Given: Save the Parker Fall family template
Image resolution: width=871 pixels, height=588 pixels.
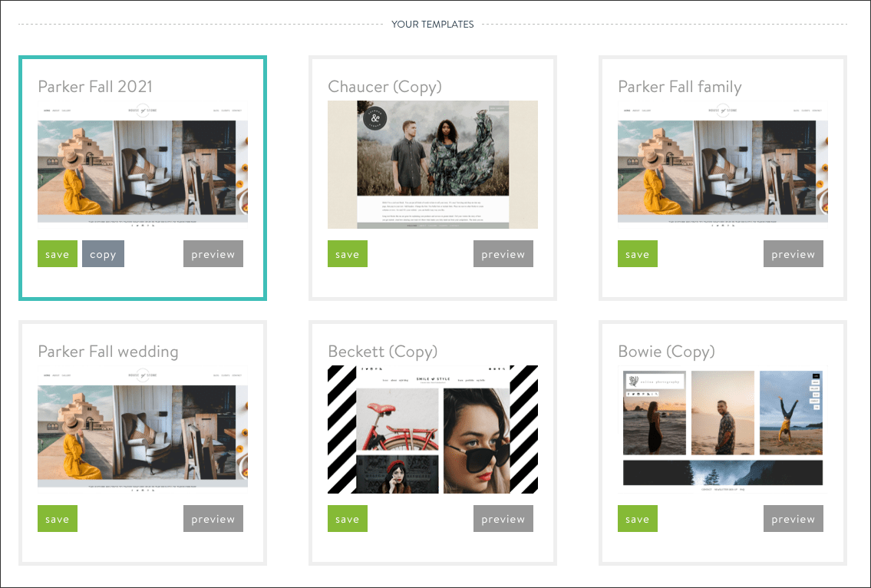Looking at the screenshot, I should pos(637,253).
